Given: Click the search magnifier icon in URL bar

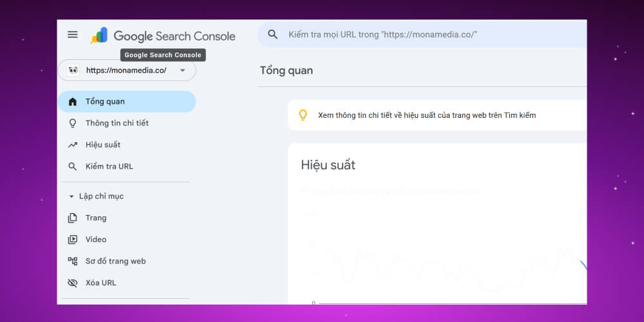Looking at the screenshot, I should tap(272, 34).
